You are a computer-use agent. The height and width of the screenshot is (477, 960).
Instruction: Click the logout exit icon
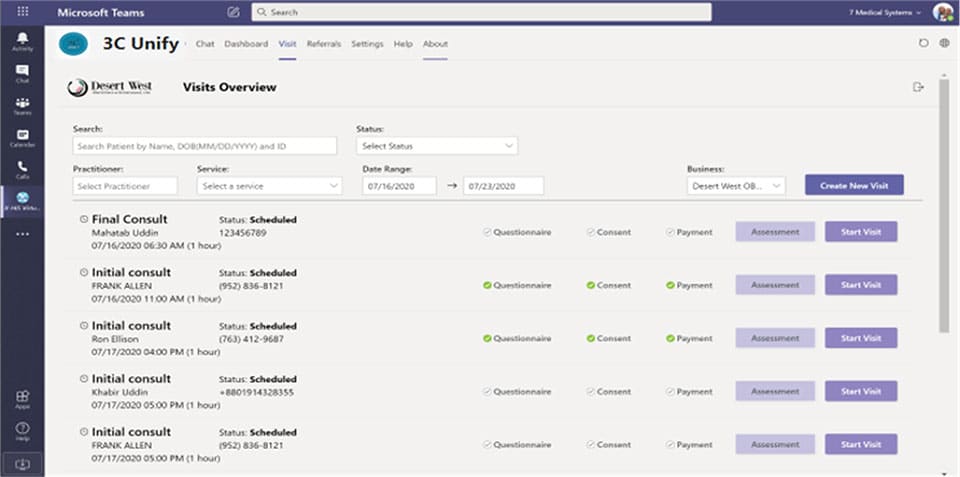coord(918,88)
